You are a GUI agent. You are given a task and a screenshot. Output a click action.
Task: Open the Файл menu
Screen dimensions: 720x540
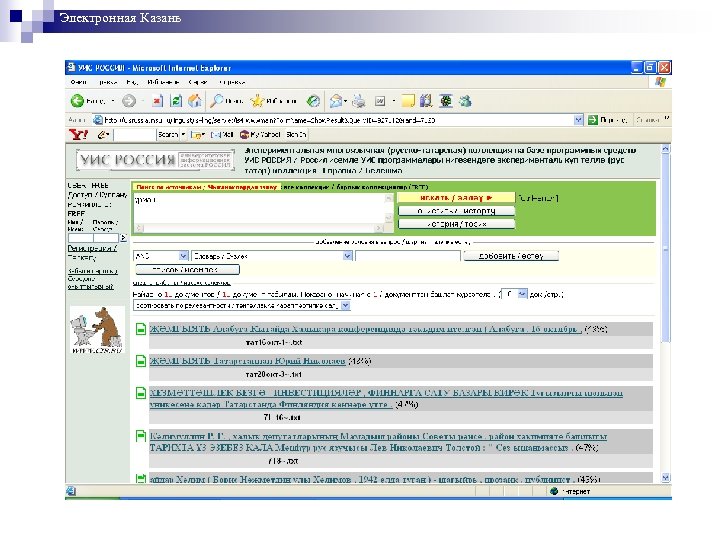(x=79, y=82)
